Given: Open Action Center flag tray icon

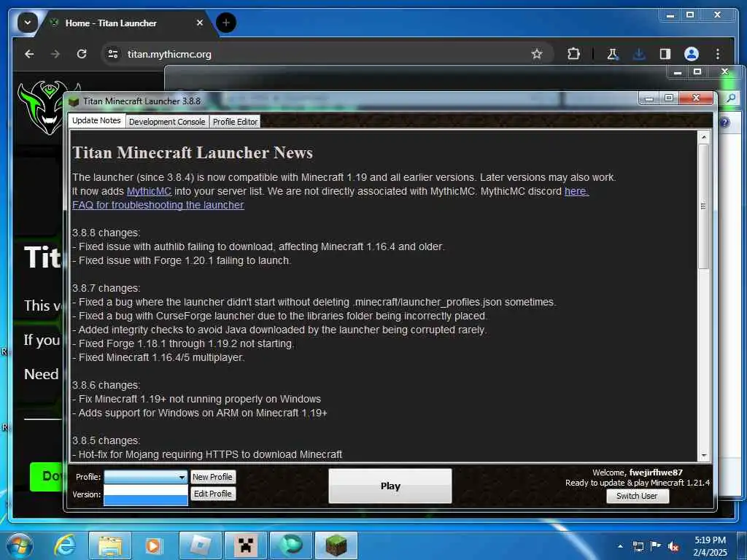Looking at the screenshot, I should (x=656, y=546).
